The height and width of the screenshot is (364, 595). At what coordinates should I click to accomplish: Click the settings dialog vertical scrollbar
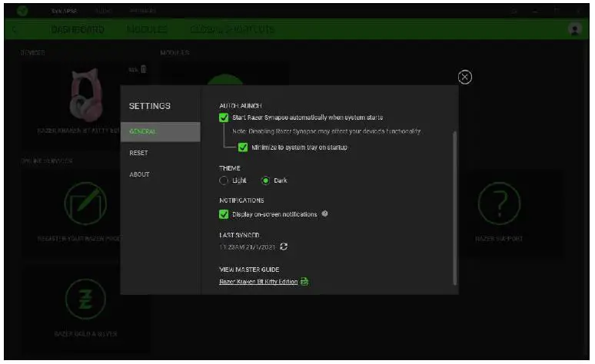(x=454, y=208)
